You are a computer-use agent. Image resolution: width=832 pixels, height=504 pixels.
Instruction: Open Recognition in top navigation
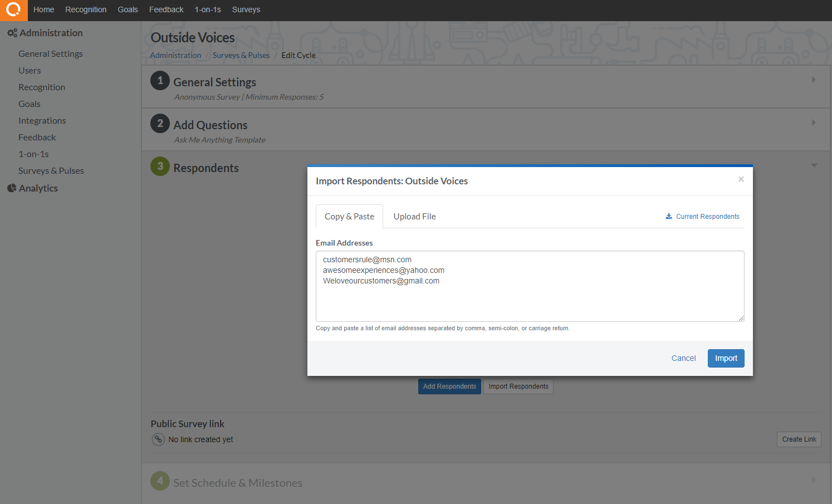86,9
